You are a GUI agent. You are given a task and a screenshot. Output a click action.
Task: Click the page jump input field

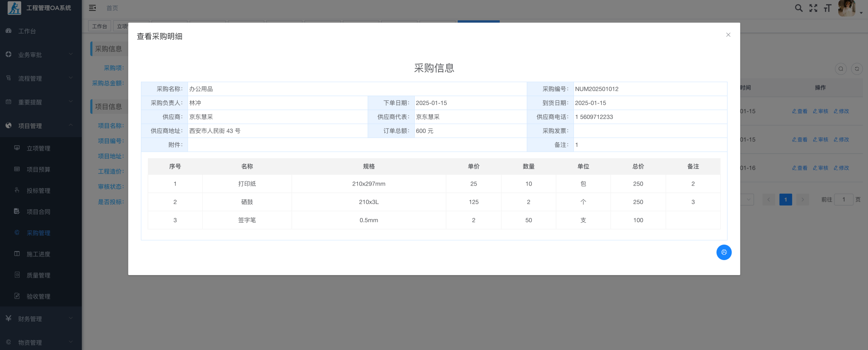844,199
